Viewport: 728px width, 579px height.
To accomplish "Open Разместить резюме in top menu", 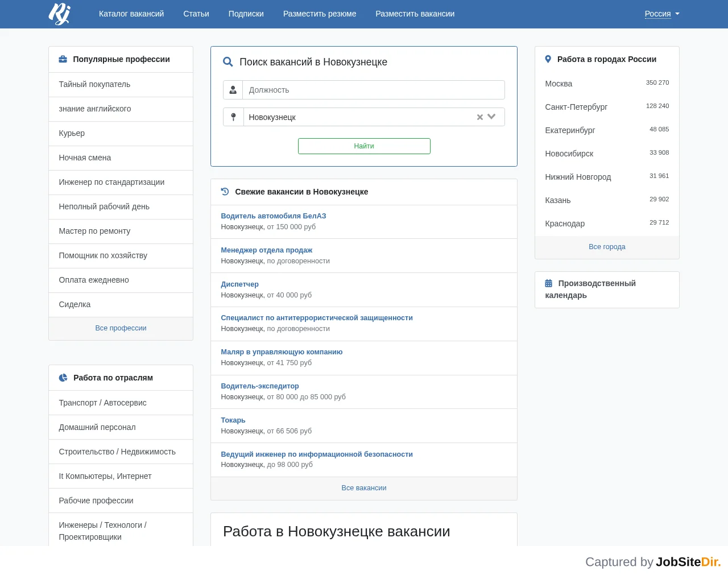I will pyautogui.click(x=320, y=14).
